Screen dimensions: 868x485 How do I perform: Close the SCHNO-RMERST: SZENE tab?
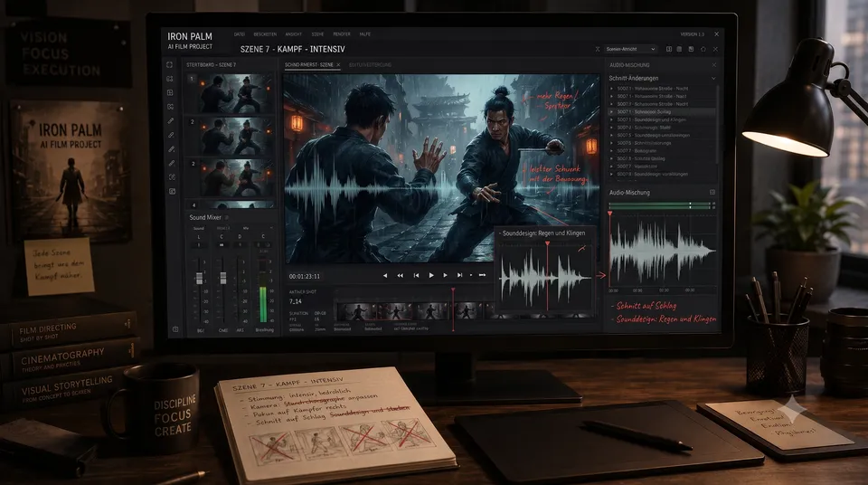pyautogui.click(x=338, y=65)
